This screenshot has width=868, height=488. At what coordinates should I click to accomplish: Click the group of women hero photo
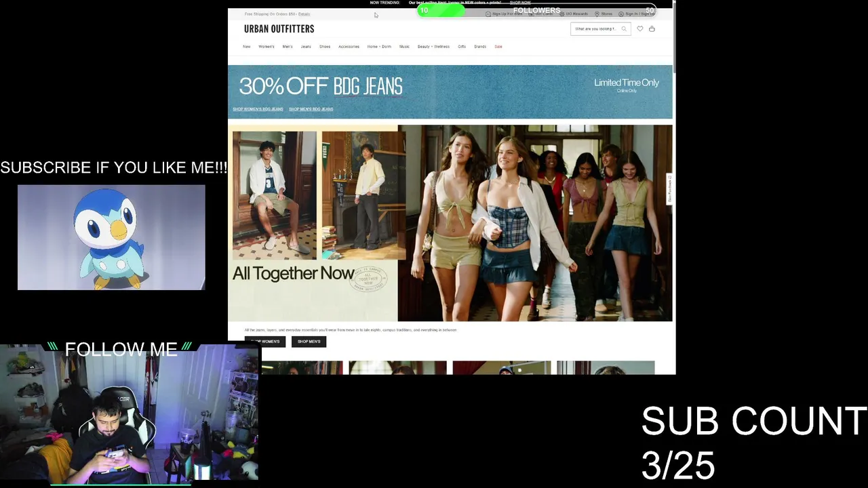pos(535,223)
